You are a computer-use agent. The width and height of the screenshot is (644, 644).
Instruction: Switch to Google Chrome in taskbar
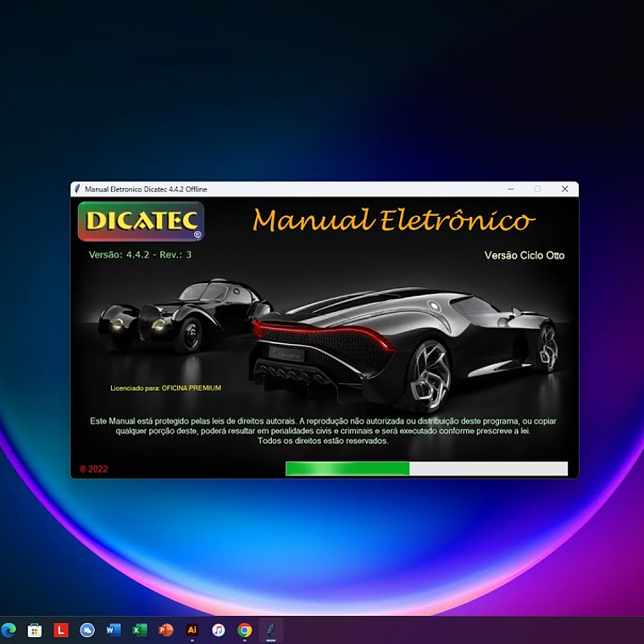(245, 630)
